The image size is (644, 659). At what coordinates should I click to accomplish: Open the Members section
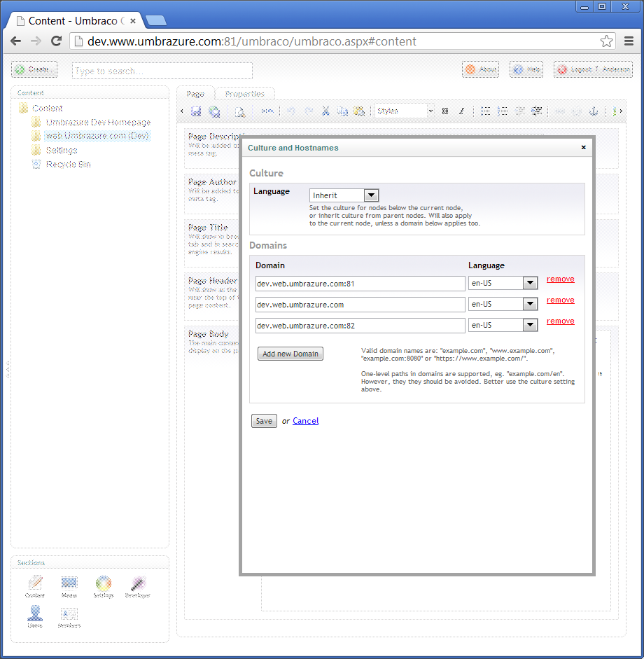pos(69,616)
